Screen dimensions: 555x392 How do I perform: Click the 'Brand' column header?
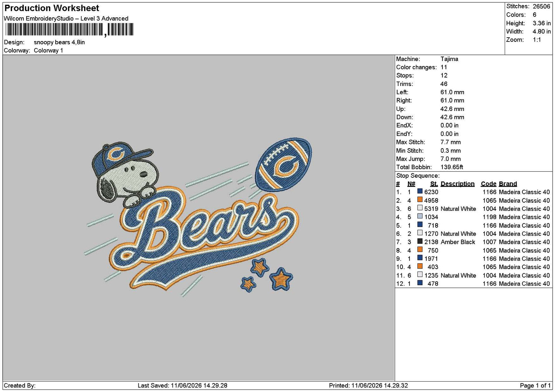pos(508,184)
